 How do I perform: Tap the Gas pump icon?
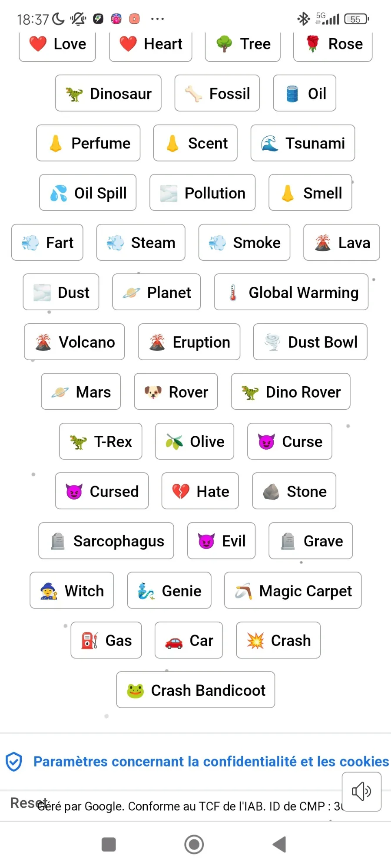tap(89, 641)
